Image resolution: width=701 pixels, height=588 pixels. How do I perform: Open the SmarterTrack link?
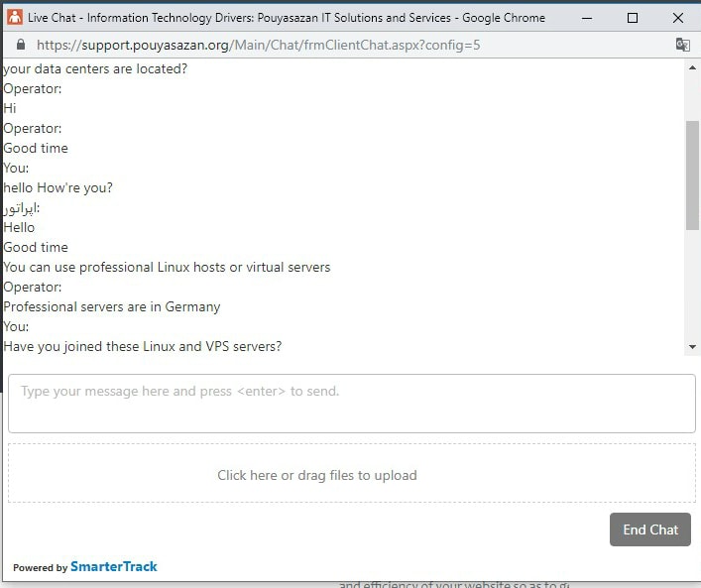pyautogui.click(x=114, y=566)
